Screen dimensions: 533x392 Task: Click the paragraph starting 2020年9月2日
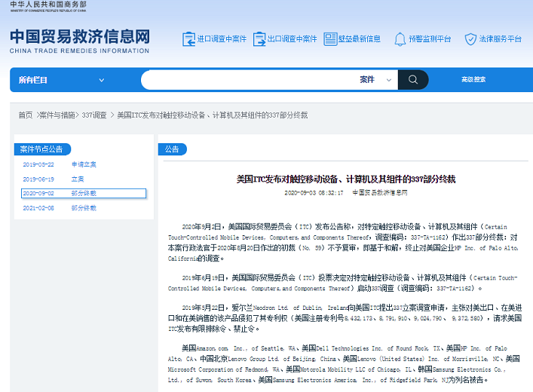click(x=343, y=243)
